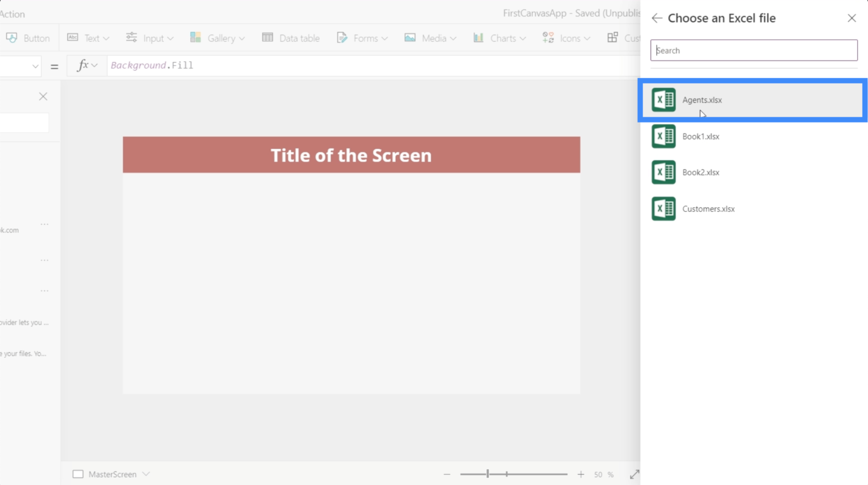
Task: Click the search field in left pane
Action: [x=24, y=123]
